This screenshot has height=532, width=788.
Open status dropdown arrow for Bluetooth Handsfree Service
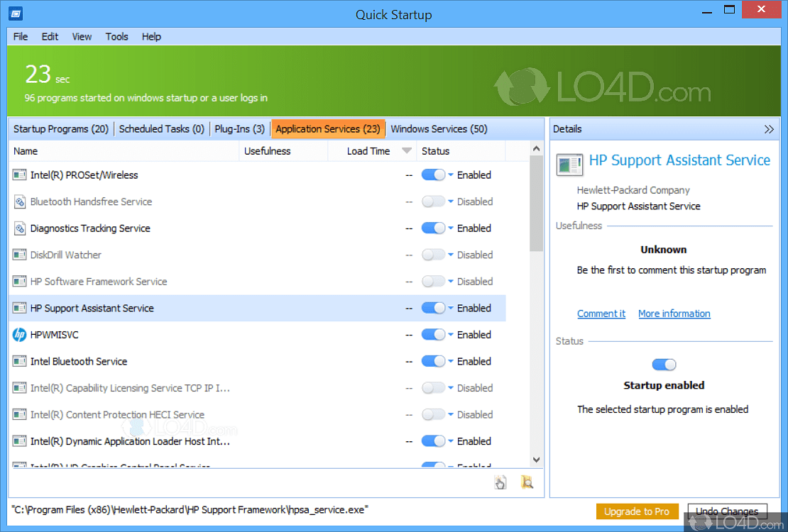(x=451, y=201)
